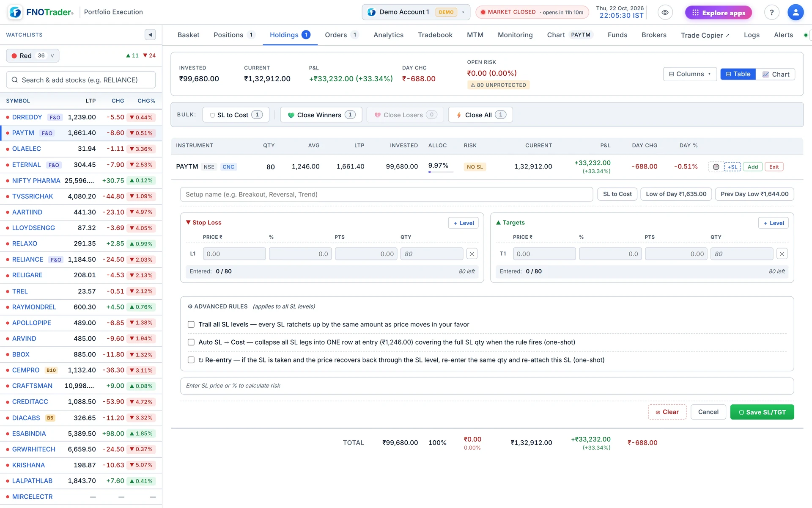Add a Targets level
Image resolution: width=812 pixels, height=508 pixels.
click(x=774, y=223)
